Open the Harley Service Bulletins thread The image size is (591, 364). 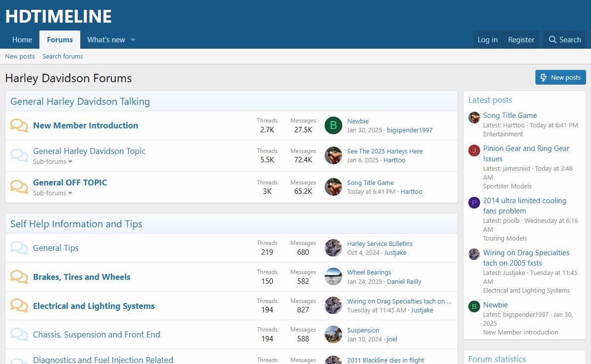(380, 243)
